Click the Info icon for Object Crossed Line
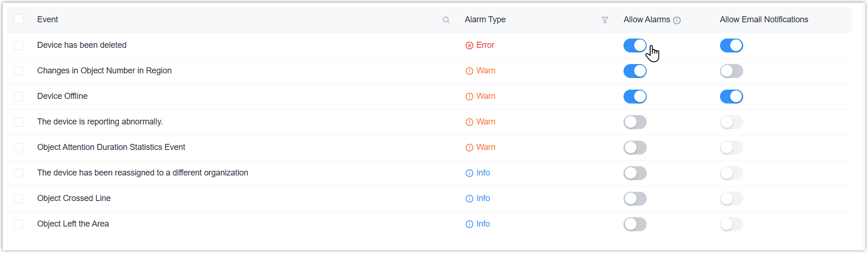 (x=469, y=199)
